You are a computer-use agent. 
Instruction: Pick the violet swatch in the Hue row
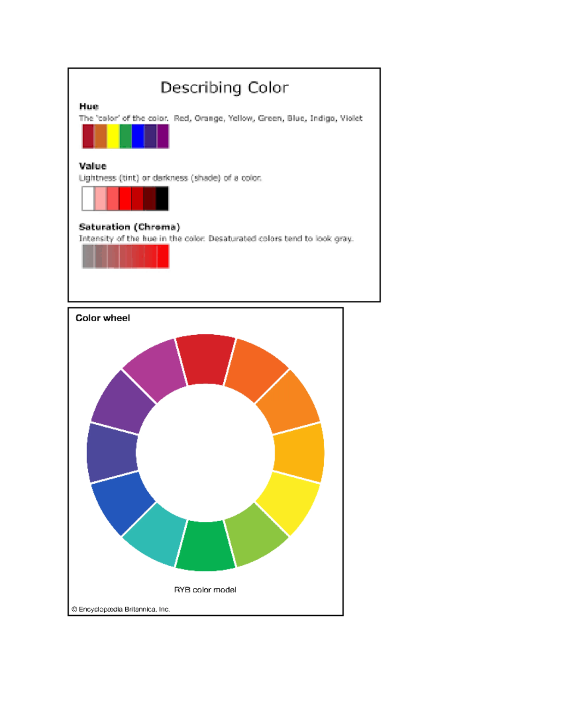point(163,136)
